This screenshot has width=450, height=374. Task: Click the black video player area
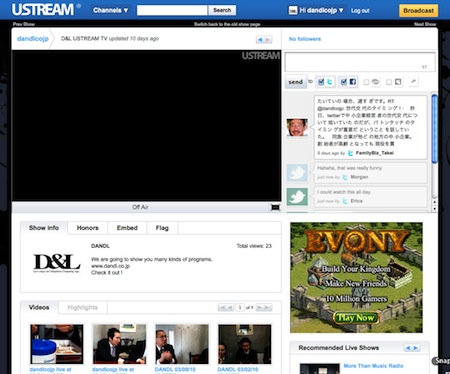pyautogui.click(x=146, y=126)
